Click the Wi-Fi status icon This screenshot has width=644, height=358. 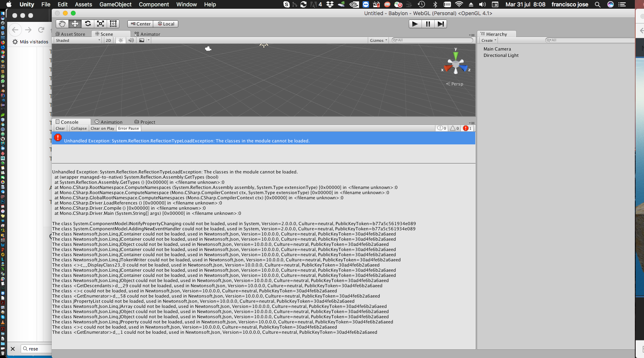pyautogui.click(x=459, y=4)
